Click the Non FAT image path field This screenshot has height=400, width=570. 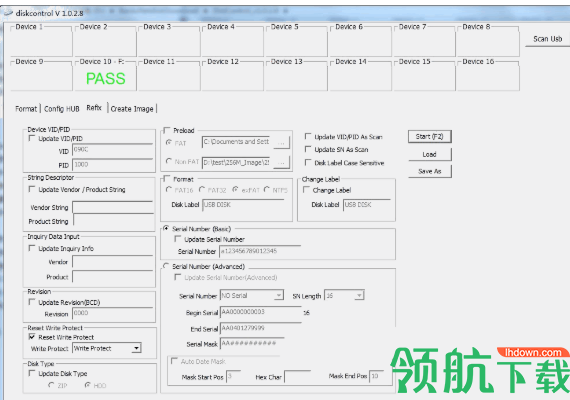[237, 163]
